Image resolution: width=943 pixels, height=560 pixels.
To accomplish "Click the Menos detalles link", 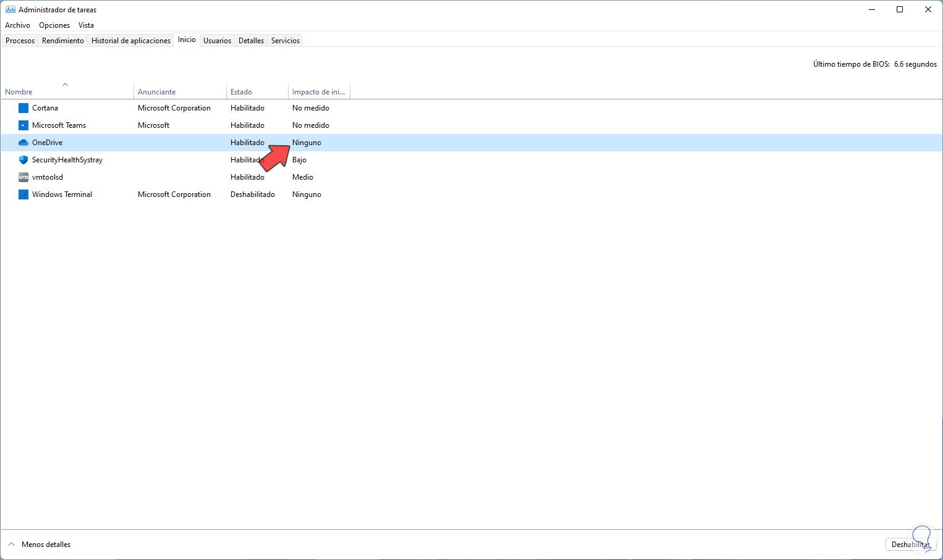I will coord(46,545).
